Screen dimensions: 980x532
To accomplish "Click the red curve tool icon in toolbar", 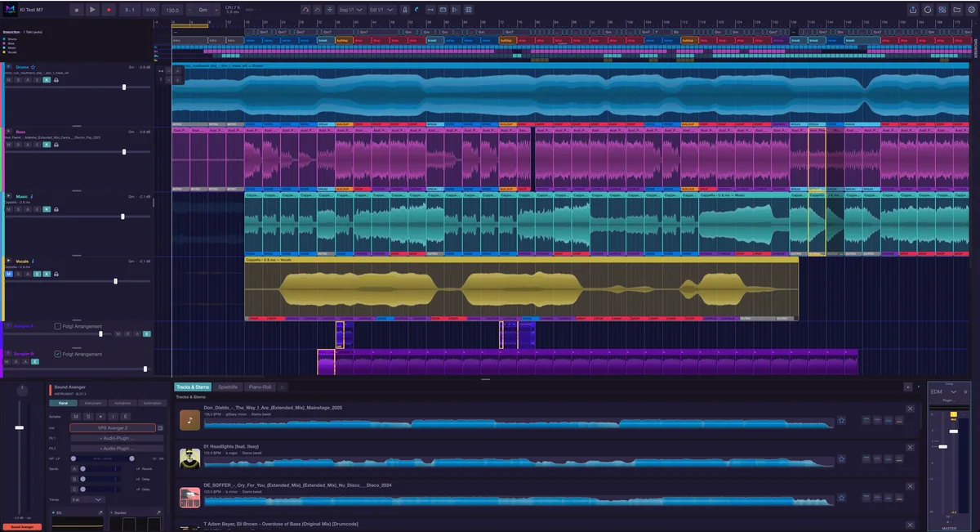I will (305, 10).
